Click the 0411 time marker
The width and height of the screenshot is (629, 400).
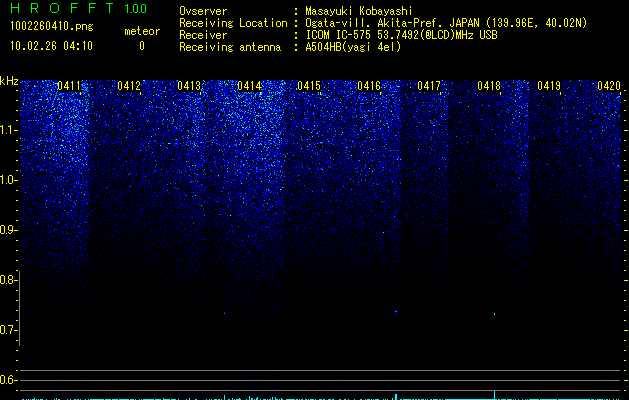[x=69, y=86]
